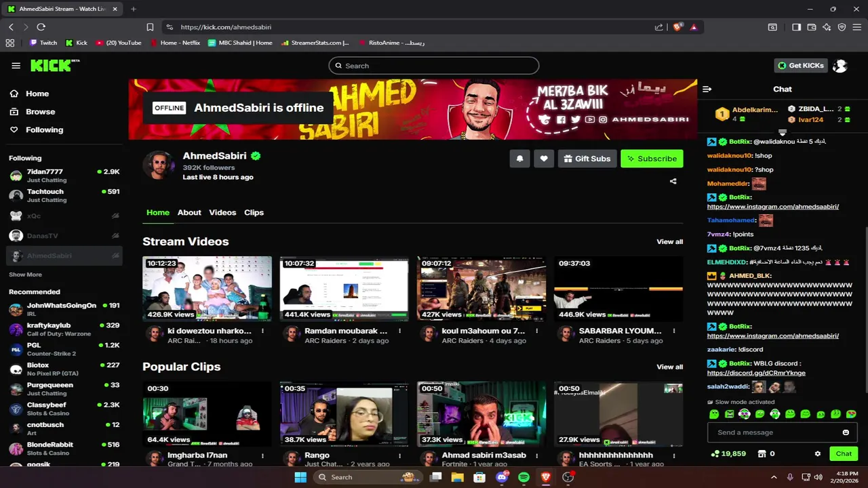Open the emote picker in message box
The image size is (868, 488).
846,432
